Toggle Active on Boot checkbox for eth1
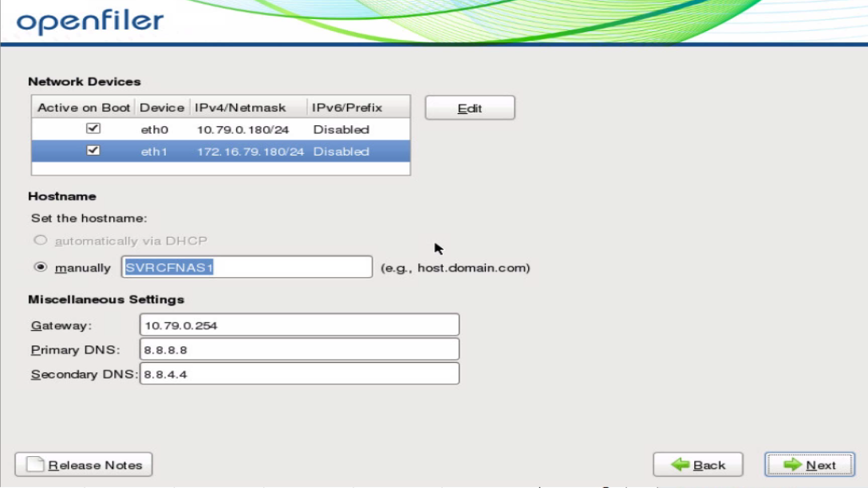The height and width of the screenshot is (488, 868). [x=93, y=151]
